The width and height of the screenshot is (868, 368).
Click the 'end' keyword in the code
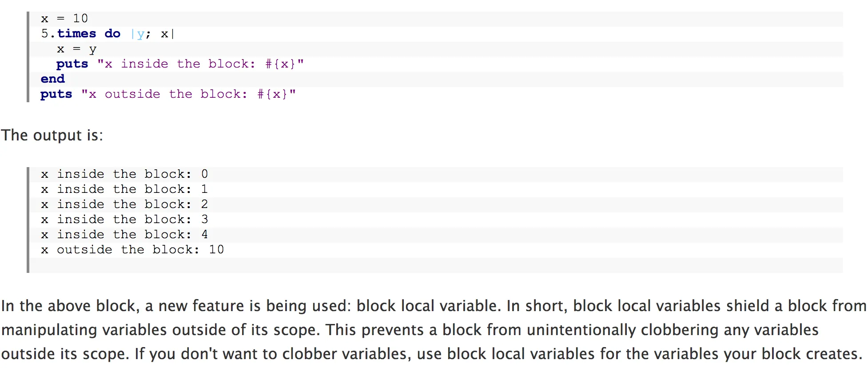coord(52,79)
